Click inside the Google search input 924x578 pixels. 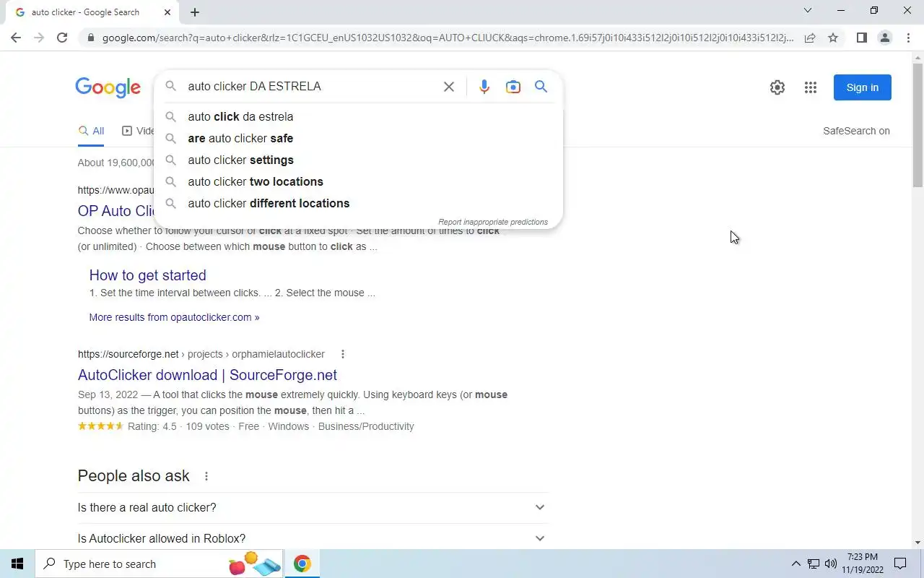310,87
